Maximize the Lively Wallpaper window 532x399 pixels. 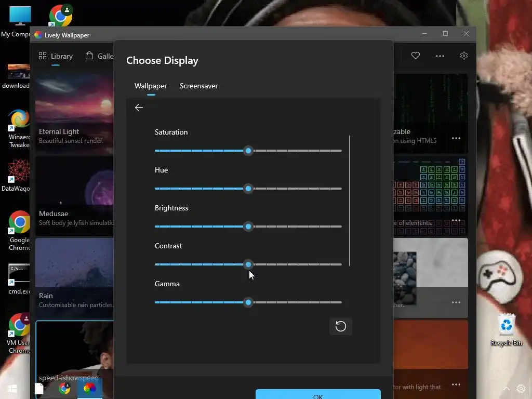click(x=445, y=34)
